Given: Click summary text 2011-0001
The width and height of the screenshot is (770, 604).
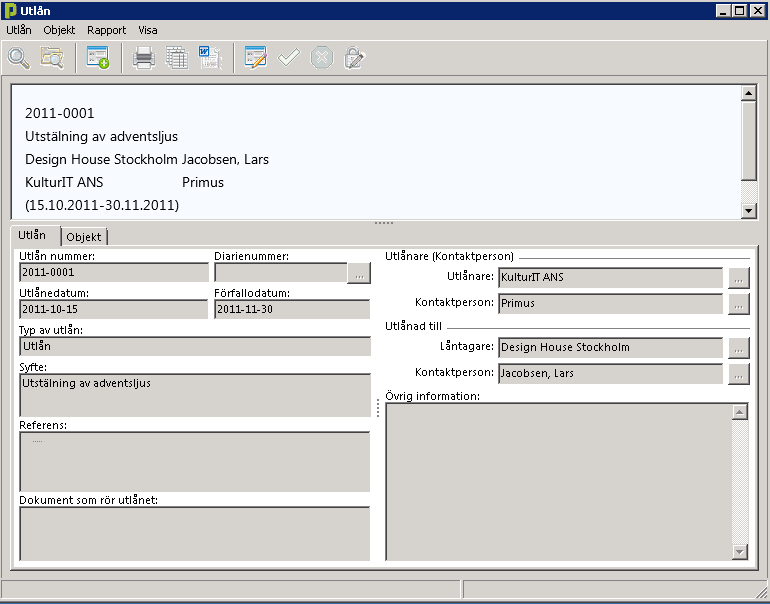Looking at the screenshot, I should [x=59, y=113].
